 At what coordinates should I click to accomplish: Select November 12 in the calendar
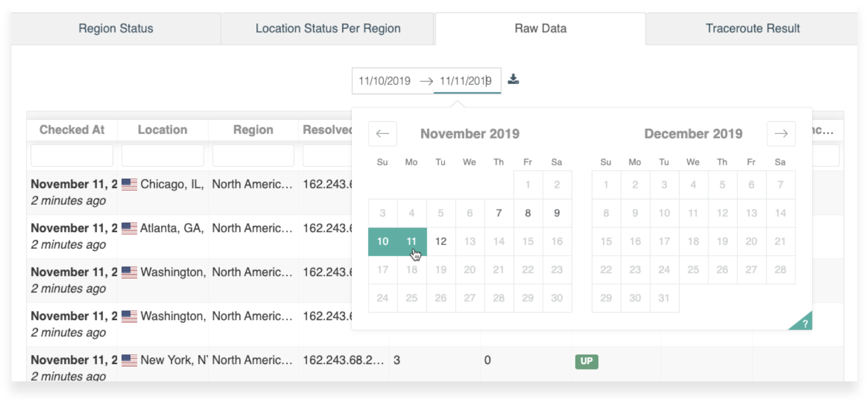pos(441,242)
